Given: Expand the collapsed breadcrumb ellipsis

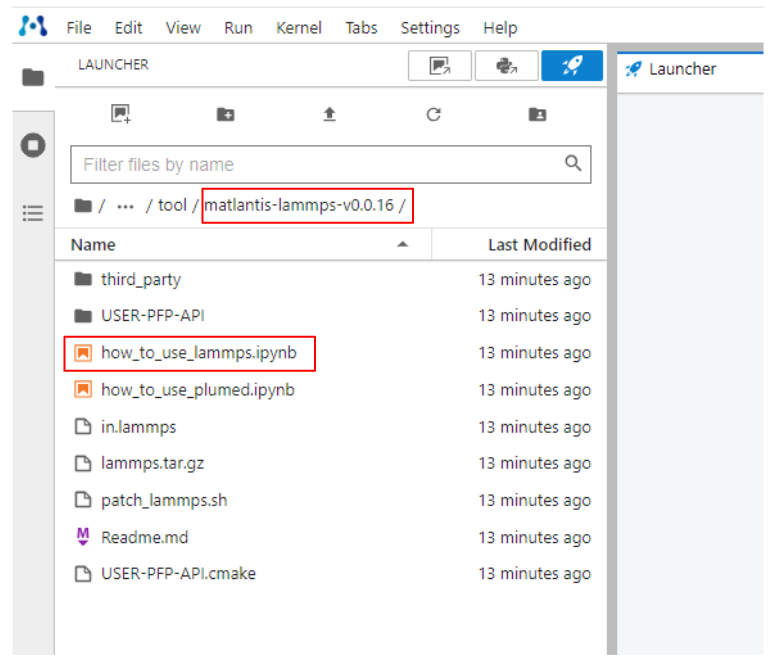Looking at the screenshot, I should click(125, 206).
